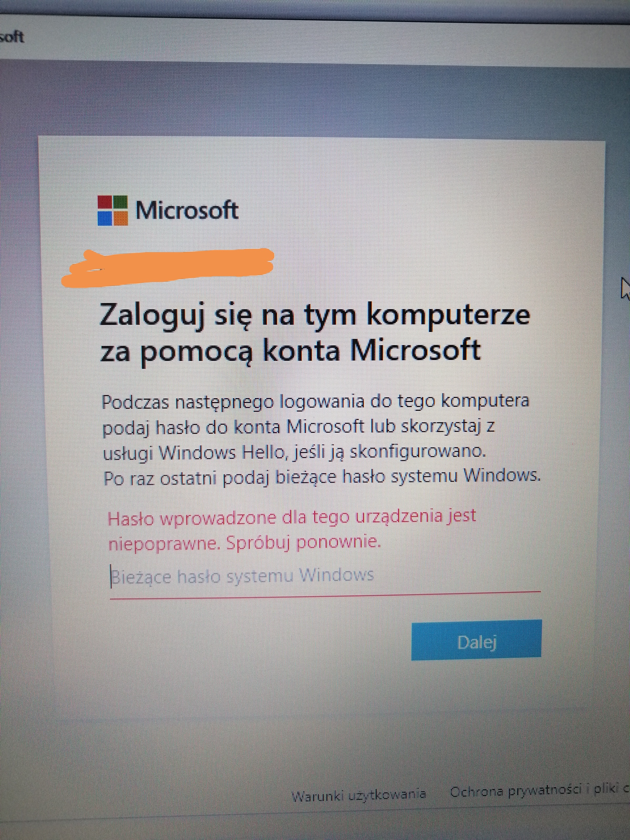Click the 'Podczas następnego logowania' paragraph line
630x840 pixels.
coord(315,402)
